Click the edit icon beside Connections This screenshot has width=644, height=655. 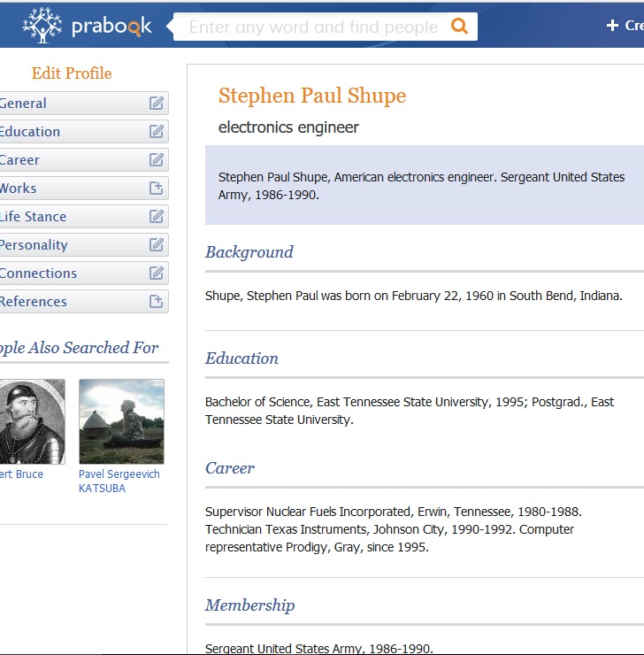click(x=157, y=274)
